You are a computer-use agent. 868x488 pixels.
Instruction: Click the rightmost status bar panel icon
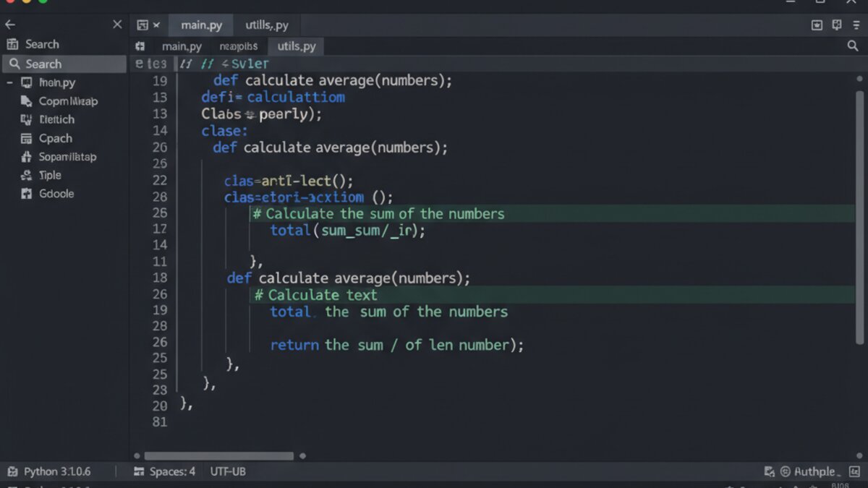tap(855, 471)
